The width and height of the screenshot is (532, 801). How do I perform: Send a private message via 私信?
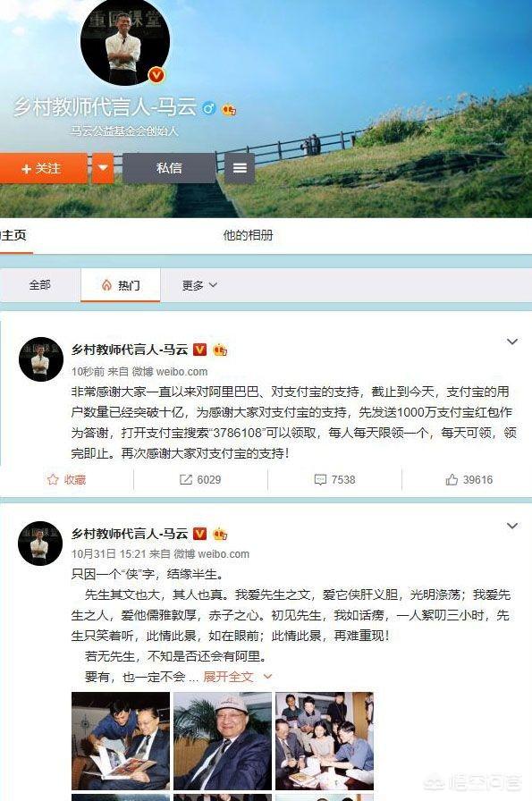(169, 168)
